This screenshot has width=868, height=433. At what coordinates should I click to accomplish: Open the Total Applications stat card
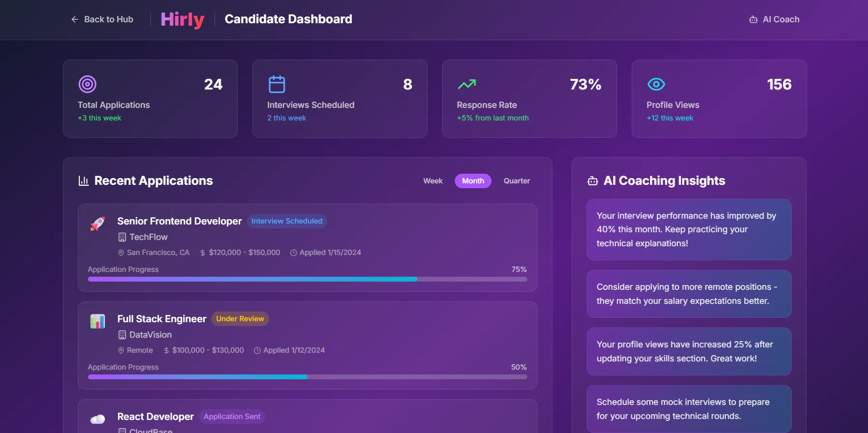pos(150,99)
